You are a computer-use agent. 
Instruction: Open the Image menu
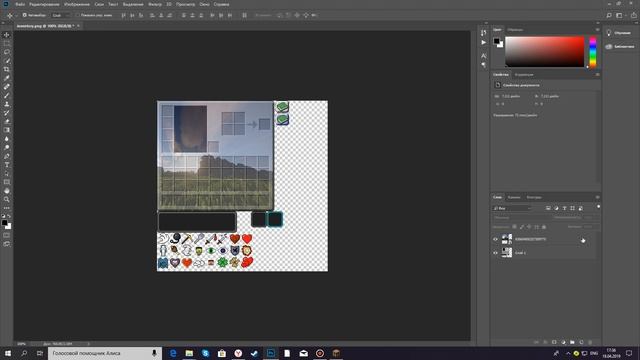[77, 4]
